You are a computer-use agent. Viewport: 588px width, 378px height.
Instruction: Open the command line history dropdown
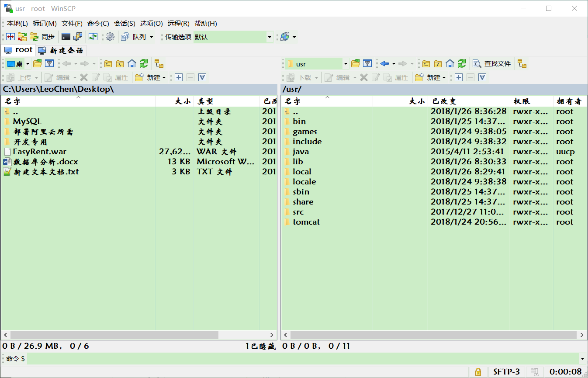tap(582, 359)
